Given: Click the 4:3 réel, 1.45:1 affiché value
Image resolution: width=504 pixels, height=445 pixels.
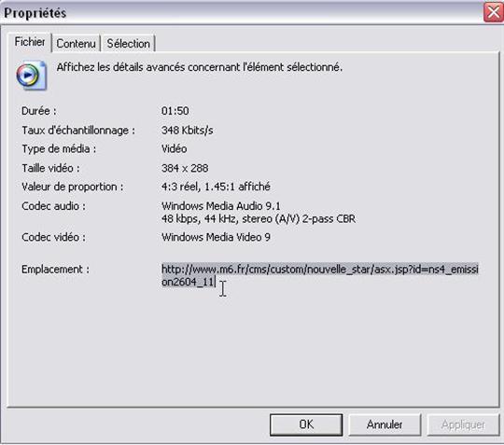Looking at the screenshot, I should click(x=216, y=187).
